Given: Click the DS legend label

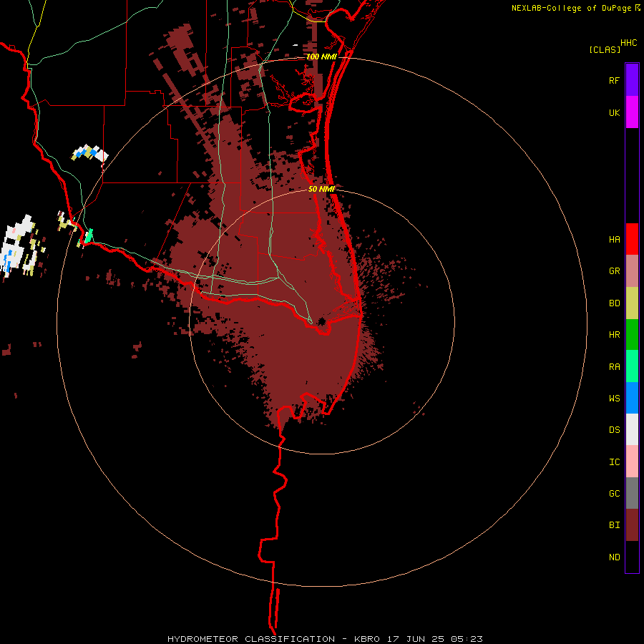Looking at the screenshot, I should 614,429.
